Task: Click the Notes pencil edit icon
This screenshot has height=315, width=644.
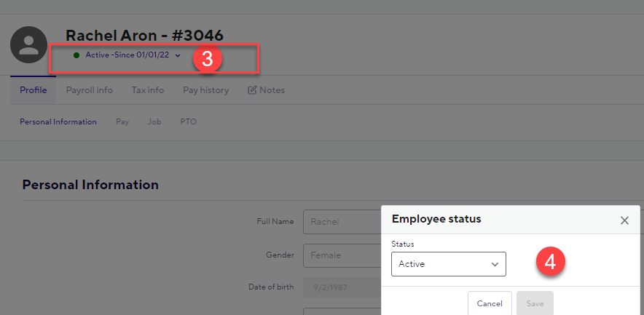Action: [x=252, y=89]
